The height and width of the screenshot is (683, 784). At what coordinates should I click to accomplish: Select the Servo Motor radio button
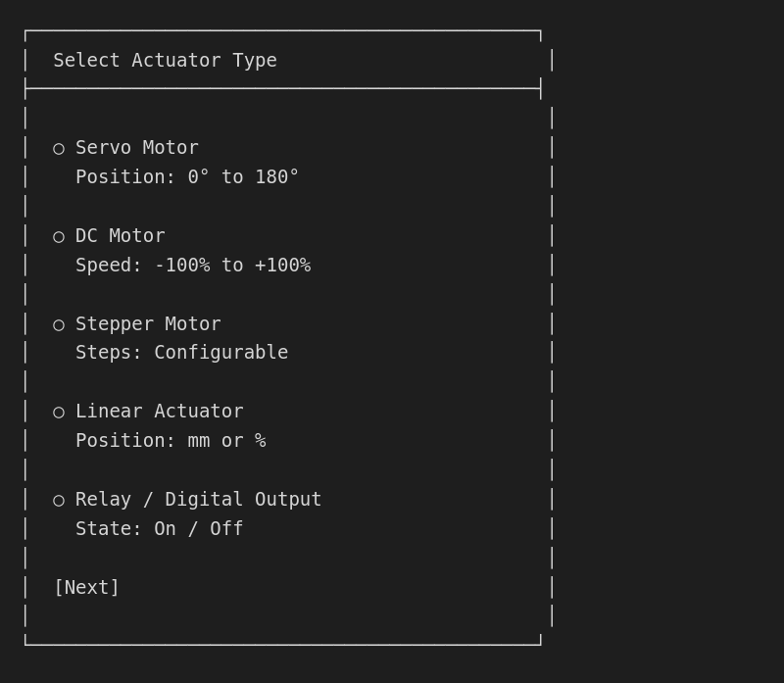pos(59,147)
